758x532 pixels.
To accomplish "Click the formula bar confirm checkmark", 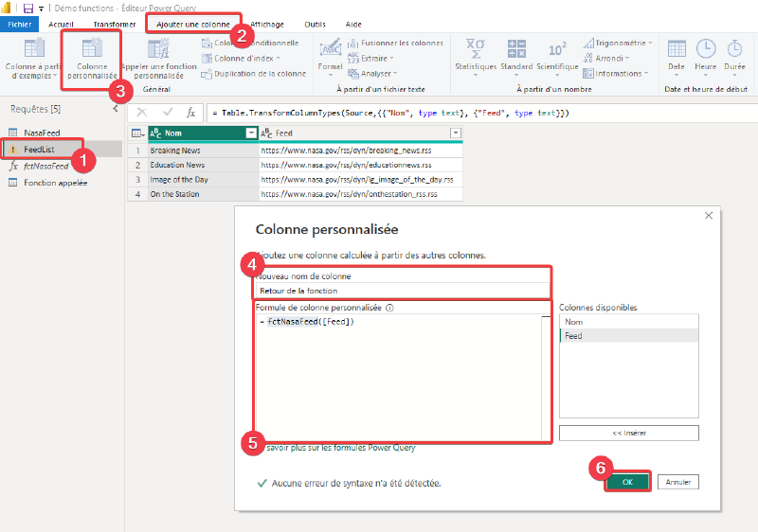I will tap(168, 113).
